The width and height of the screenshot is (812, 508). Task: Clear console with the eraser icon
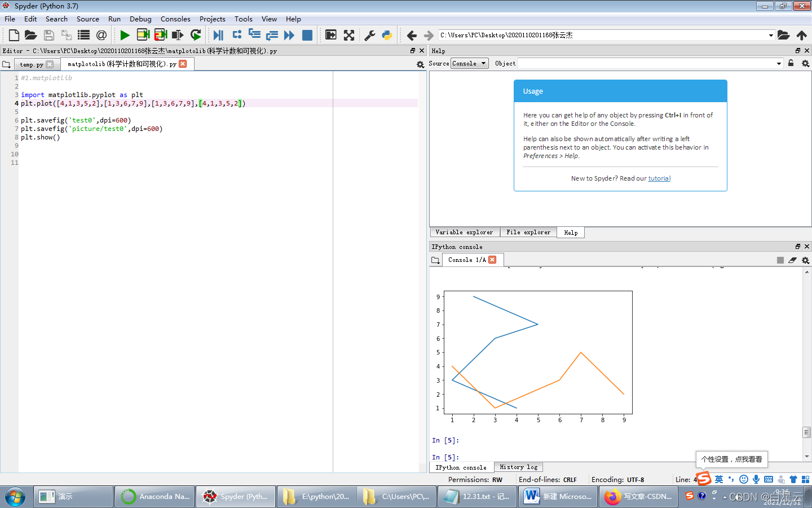pos(792,260)
